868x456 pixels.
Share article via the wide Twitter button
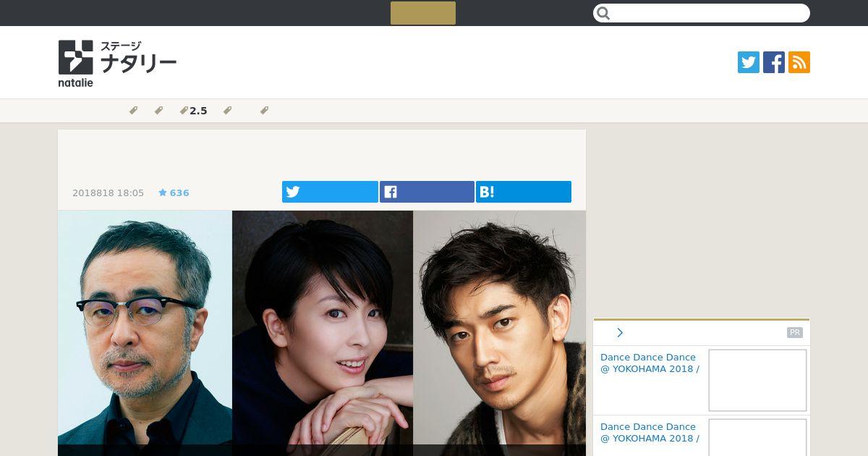pyautogui.click(x=330, y=192)
